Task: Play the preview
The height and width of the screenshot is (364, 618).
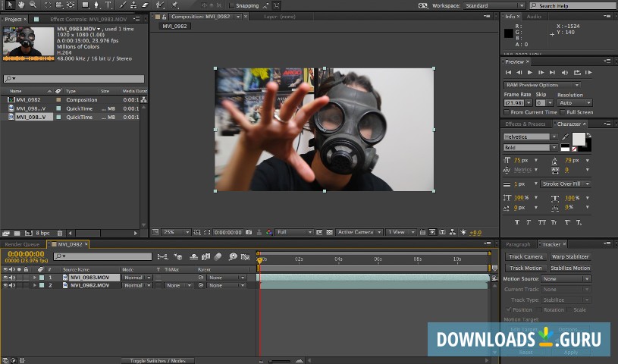Action: click(530, 73)
